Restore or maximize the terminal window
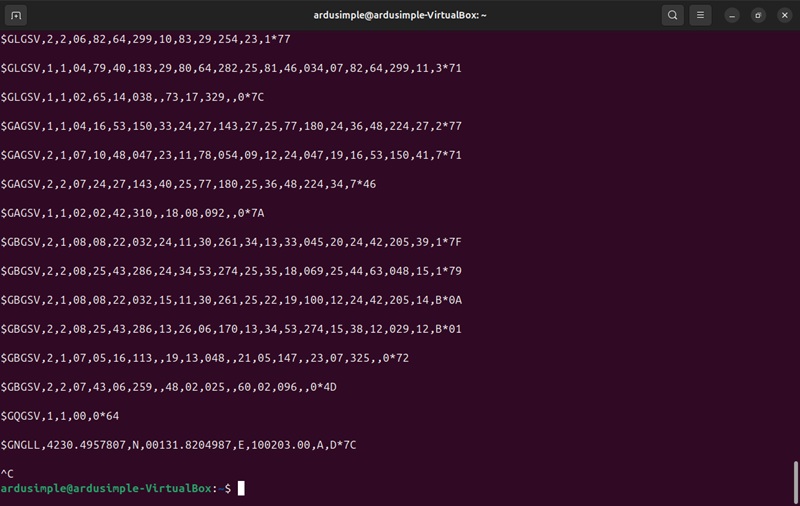This screenshot has height=506, width=800. (x=758, y=15)
